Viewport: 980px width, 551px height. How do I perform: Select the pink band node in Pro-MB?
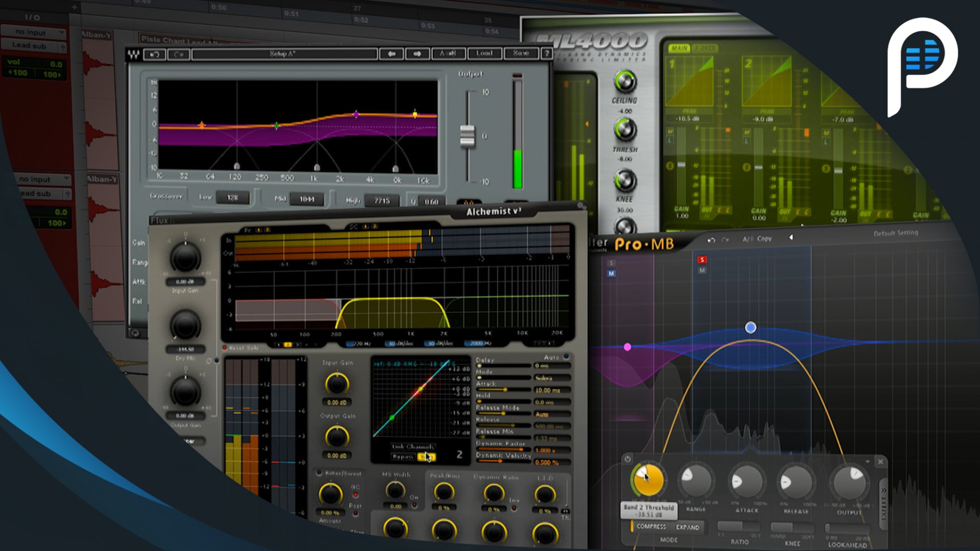pyautogui.click(x=627, y=347)
